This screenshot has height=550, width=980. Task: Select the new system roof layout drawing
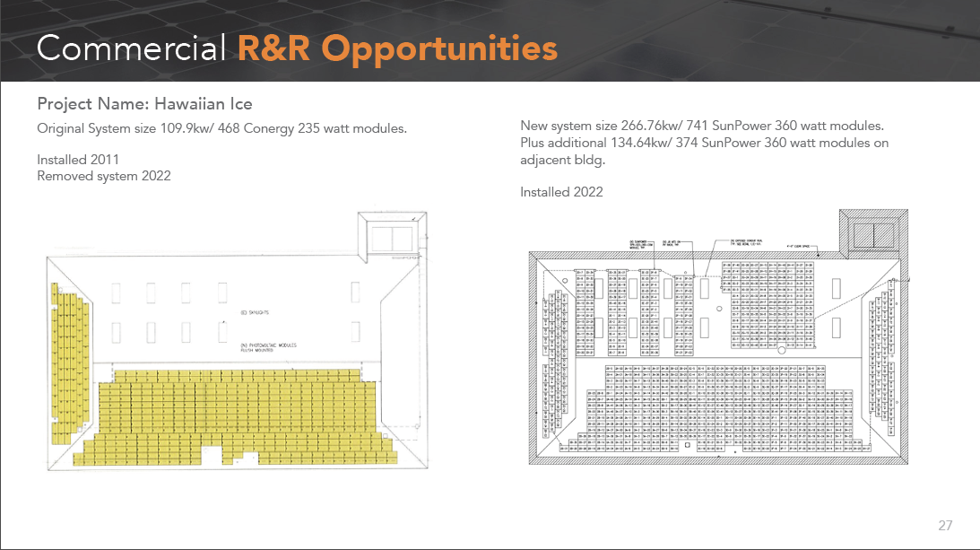click(717, 341)
